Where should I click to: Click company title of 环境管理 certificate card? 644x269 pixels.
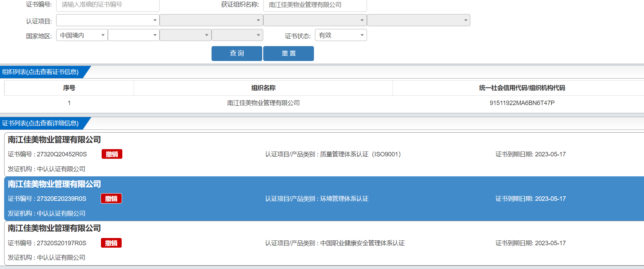(54, 184)
